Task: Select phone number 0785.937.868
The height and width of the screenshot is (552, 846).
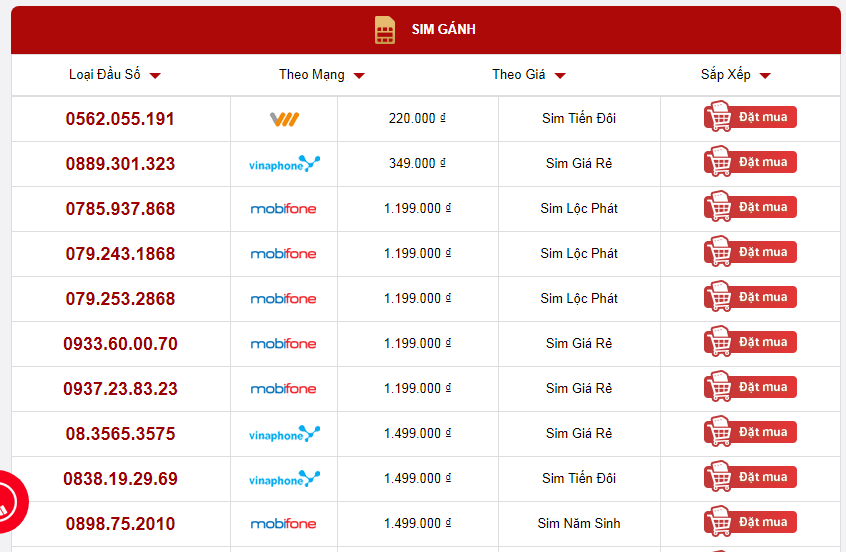Action: tap(120, 209)
